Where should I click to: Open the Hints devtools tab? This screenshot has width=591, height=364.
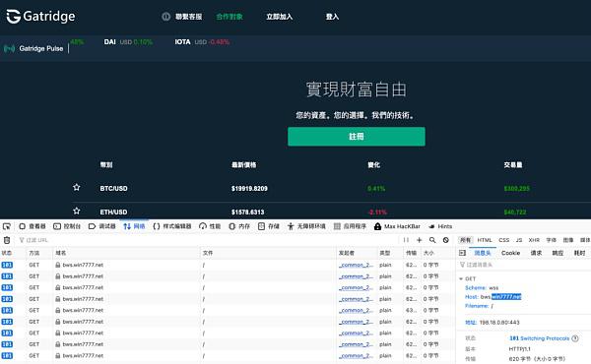click(x=440, y=226)
